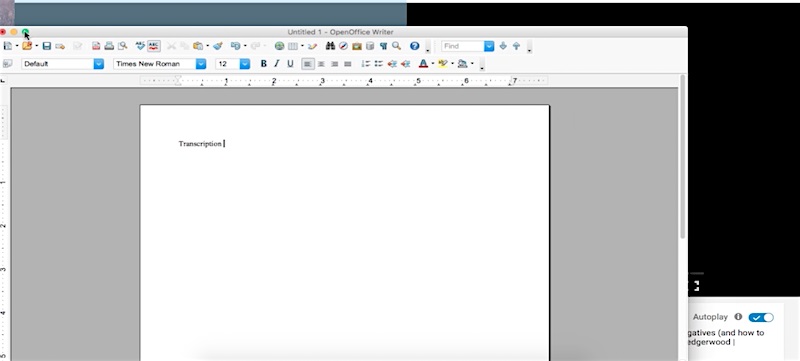
Task: Select the Format Paintbrush
Action: tap(218, 46)
